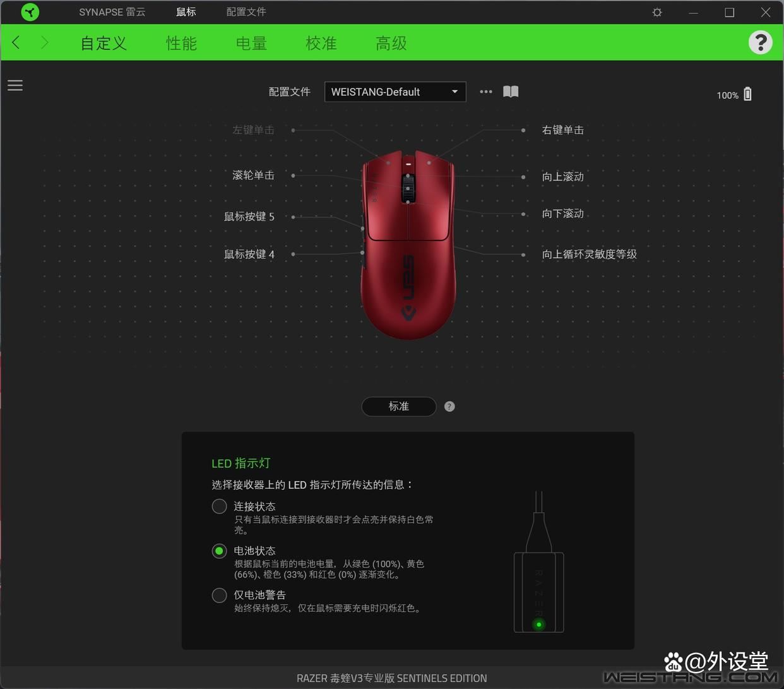The width and height of the screenshot is (784, 689).
Task: Click the 向上滚动 binding label
Action: point(562,177)
